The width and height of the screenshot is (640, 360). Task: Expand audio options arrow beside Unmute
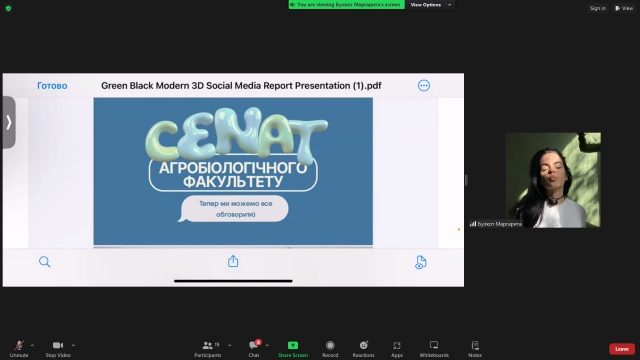click(x=32, y=345)
